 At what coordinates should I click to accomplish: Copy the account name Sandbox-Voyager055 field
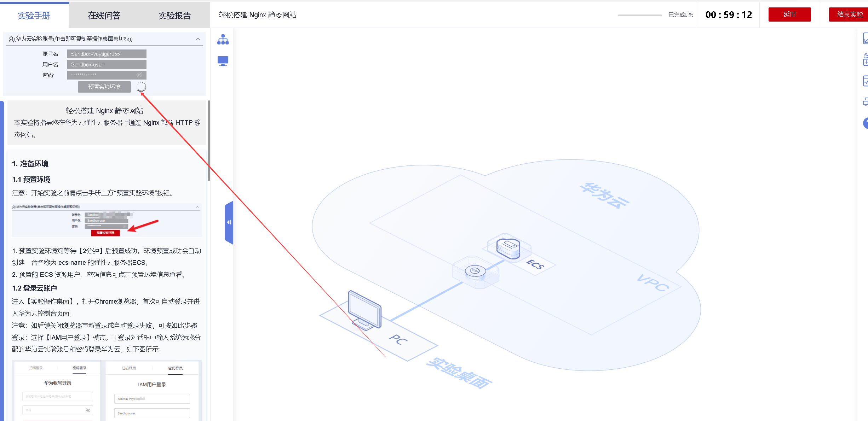tap(106, 54)
